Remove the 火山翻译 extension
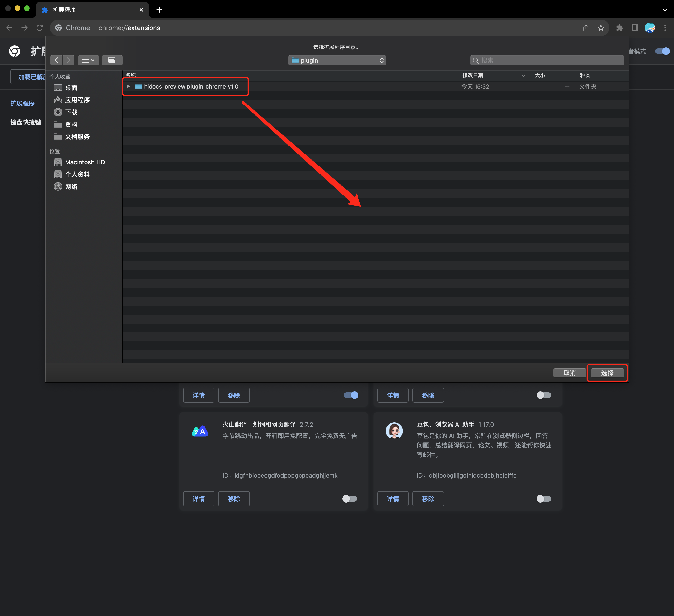This screenshot has height=616, width=674. (234, 499)
